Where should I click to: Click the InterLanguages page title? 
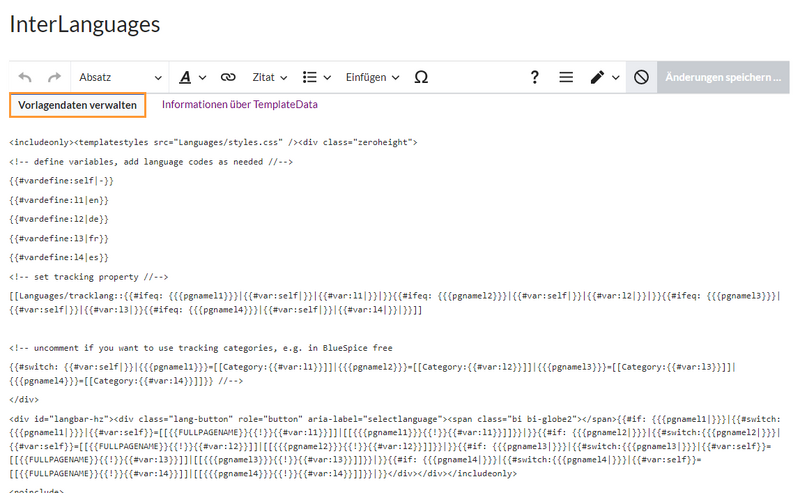pos(85,24)
